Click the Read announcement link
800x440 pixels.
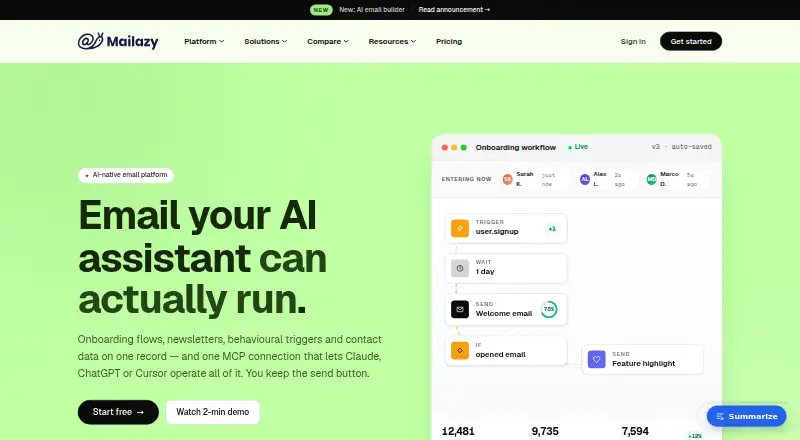click(x=454, y=10)
